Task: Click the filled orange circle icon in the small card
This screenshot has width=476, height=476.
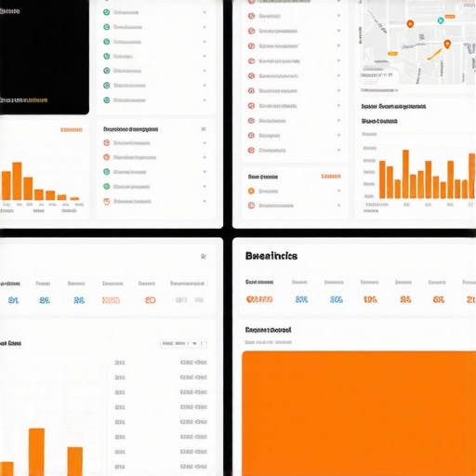Action: [251, 191]
